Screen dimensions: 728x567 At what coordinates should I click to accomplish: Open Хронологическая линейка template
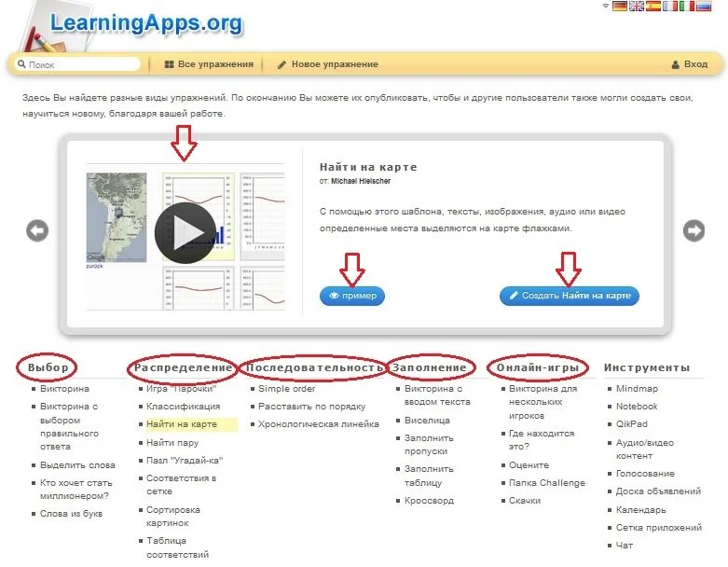point(319,424)
